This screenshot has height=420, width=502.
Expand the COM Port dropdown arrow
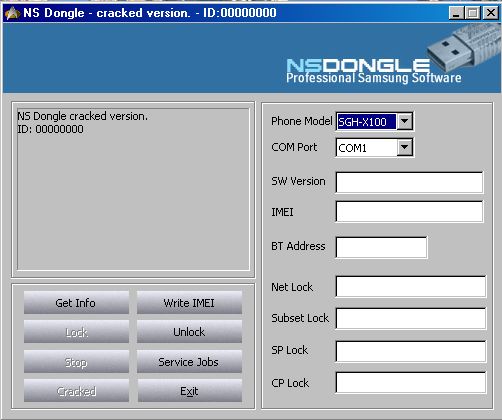[x=404, y=147]
